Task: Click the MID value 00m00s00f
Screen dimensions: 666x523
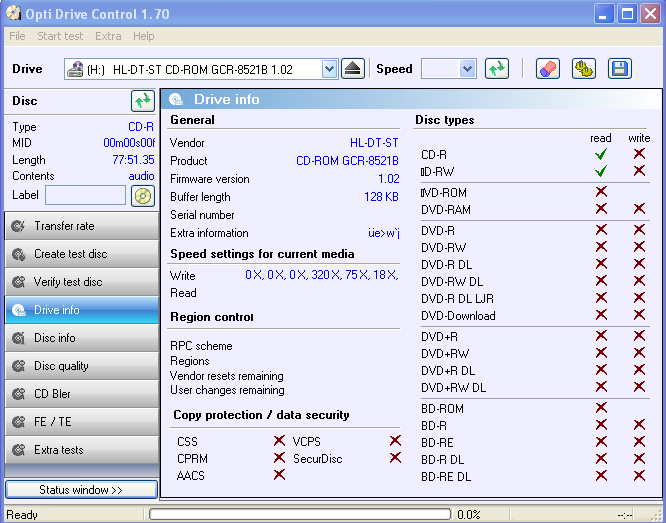Action: click(129, 143)
